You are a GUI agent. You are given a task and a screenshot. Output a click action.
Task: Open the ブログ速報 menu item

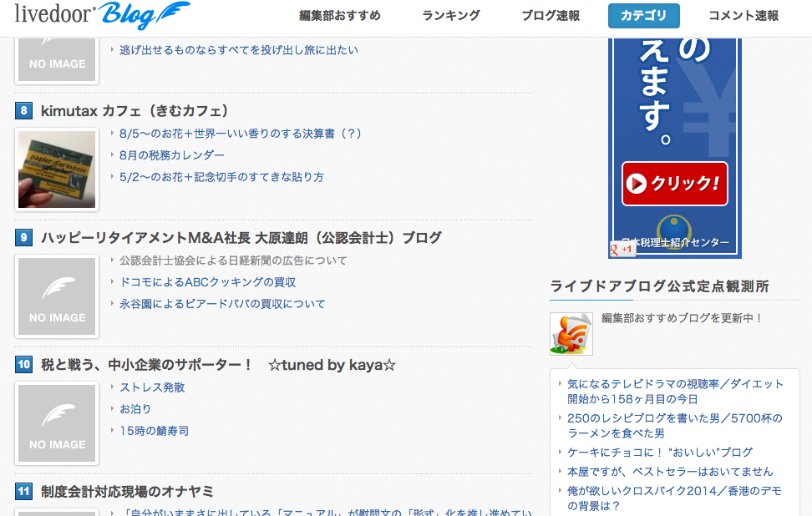pos(551,16)
